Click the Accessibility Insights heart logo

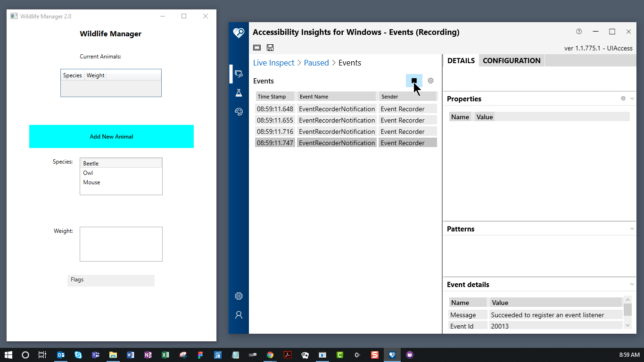tap(239, 33)
